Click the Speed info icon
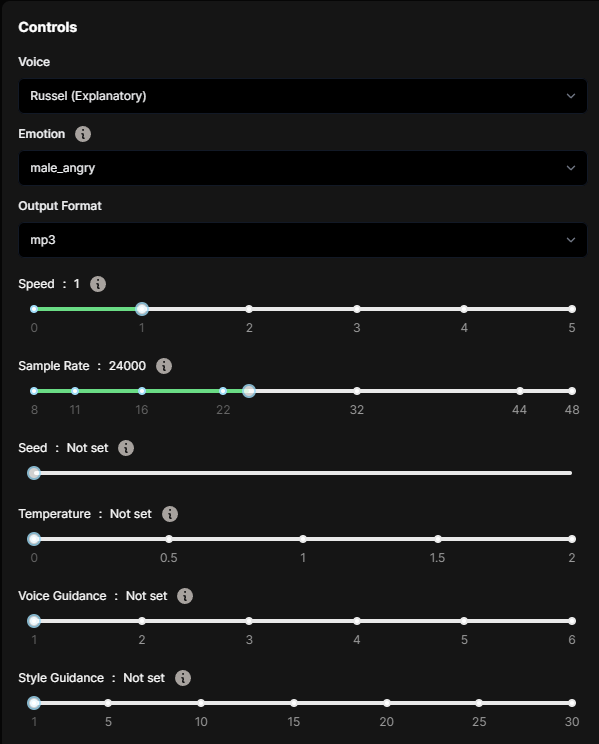The height and width of the screenshot is (744, 599). tap(98, 284)
